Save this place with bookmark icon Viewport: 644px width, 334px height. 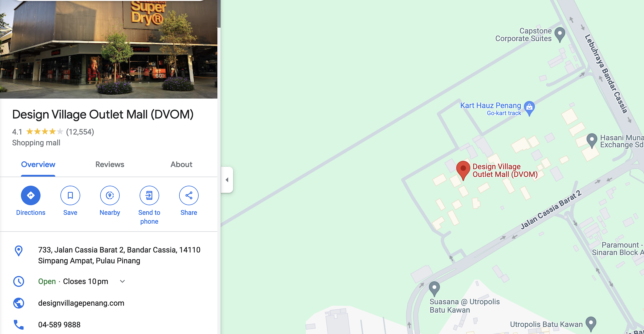pos(70,195)
